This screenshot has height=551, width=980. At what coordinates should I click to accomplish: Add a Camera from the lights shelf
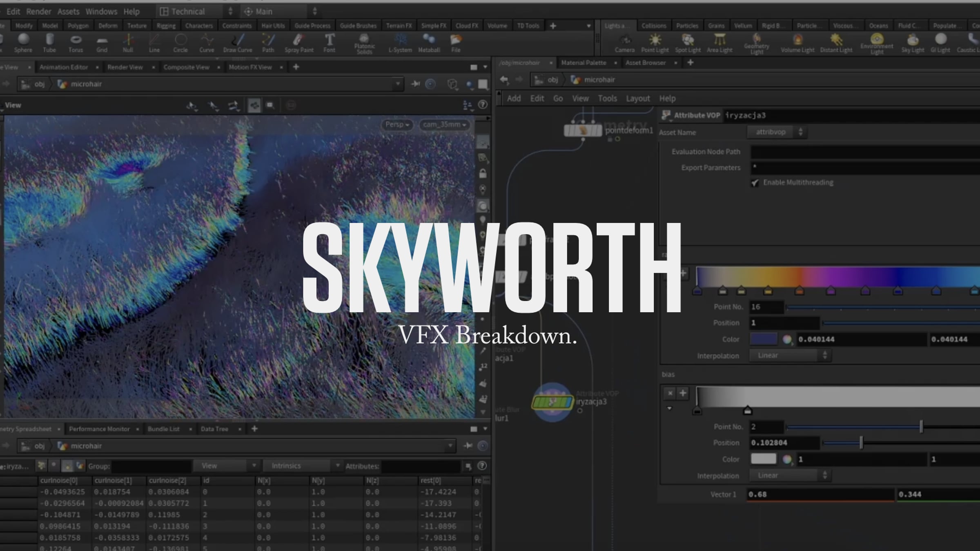click(625, 43)
